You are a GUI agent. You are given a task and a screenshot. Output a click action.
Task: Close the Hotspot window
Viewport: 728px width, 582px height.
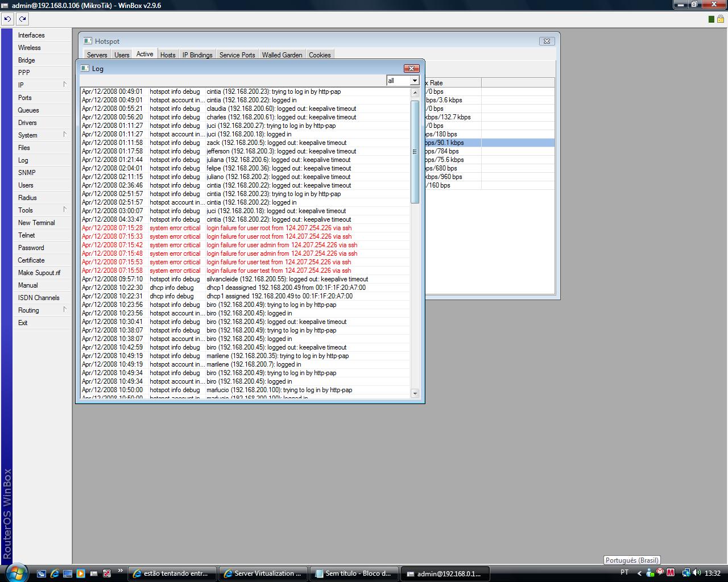click(x=547, y=41)
